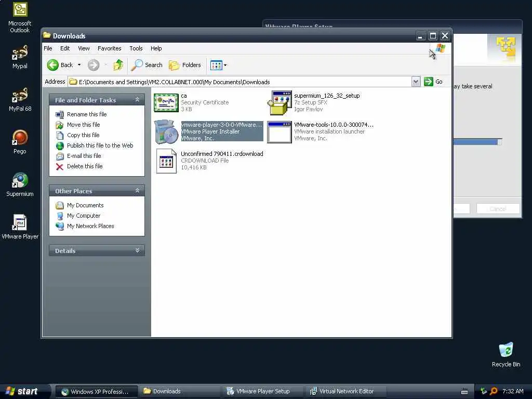Click the Unconfirmed 790411.crdownload file name
The width and height of the screenshot is (532, 399).
[222, 154]
